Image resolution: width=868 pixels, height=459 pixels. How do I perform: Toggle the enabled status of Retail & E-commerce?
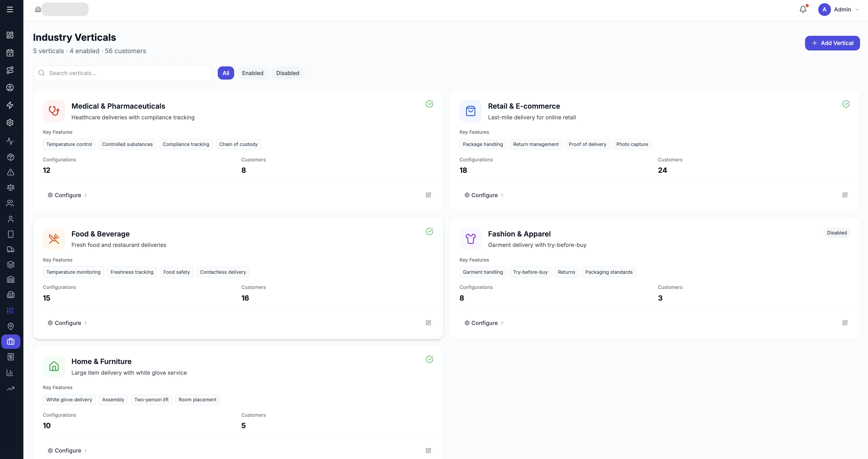pyautogui.click(x=846, y=104)
